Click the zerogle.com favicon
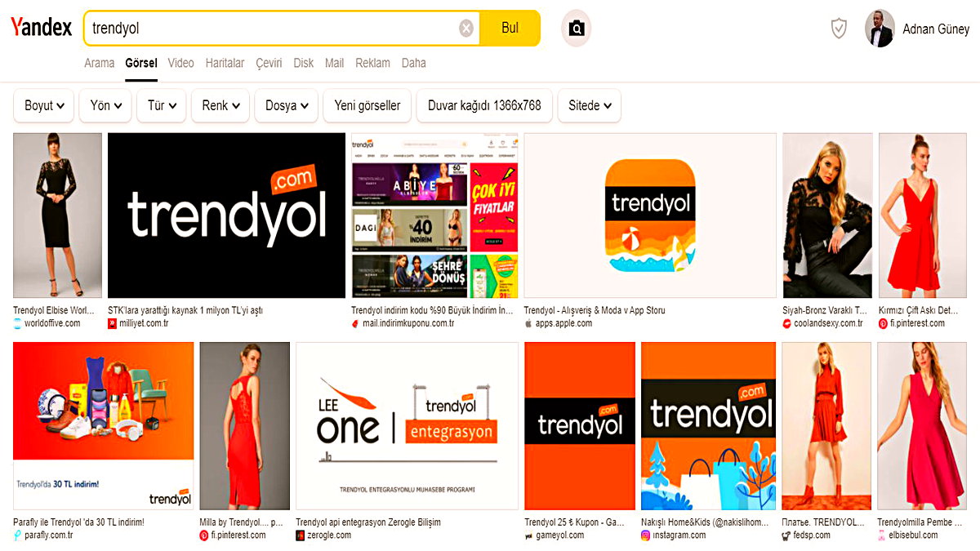The image size is (980, 551). pos(300,535)
